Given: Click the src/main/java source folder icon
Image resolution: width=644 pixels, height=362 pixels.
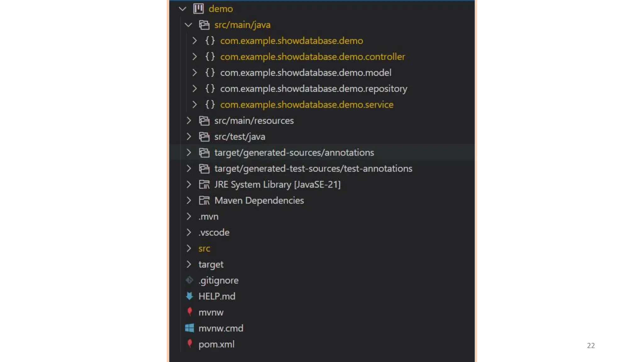Looking at the screenshot, I should [204, 25].
